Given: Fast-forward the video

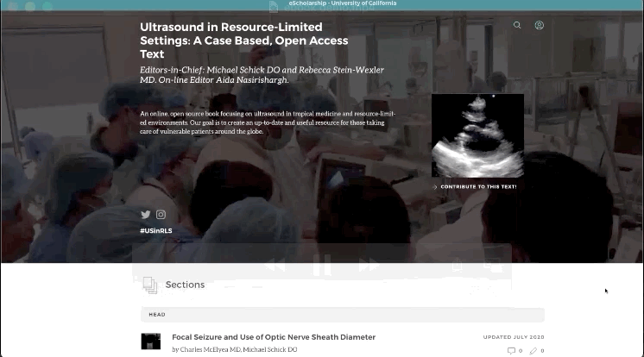Looking at the screenshot, I should pos(369,265).
